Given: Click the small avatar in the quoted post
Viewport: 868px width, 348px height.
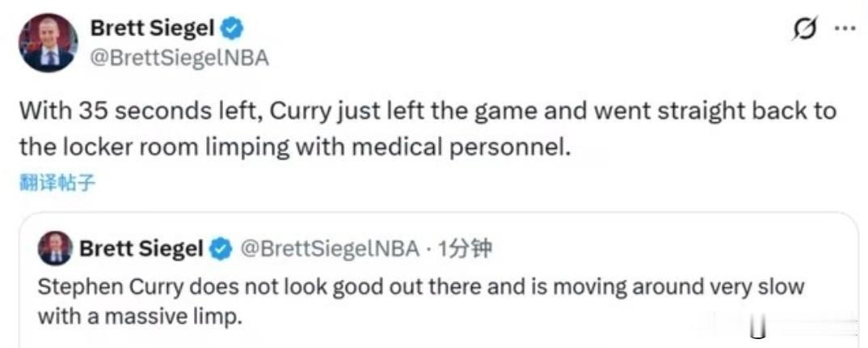Looking at the screenshot, I should [55, 249].
